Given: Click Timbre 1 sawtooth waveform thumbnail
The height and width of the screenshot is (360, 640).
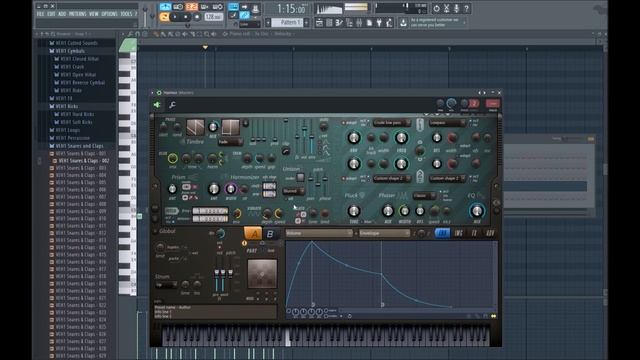Looking at the screenshot, I should pyautogui.click(x=195, y=127).
